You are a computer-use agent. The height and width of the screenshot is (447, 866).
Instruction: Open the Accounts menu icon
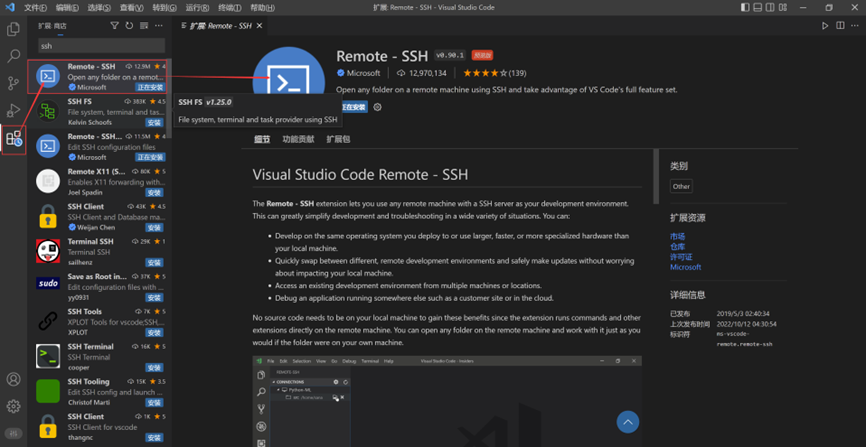(13, 379)
